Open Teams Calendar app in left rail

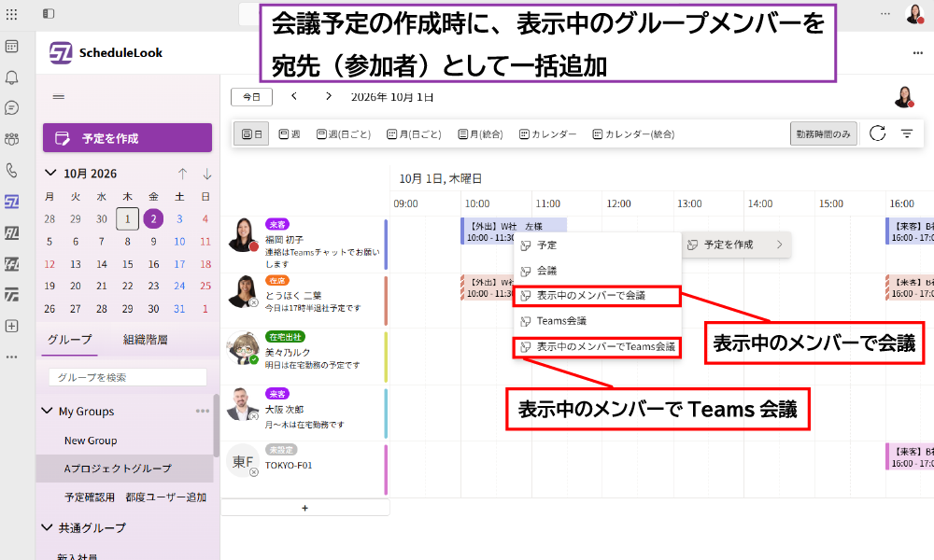coord(11,47)
